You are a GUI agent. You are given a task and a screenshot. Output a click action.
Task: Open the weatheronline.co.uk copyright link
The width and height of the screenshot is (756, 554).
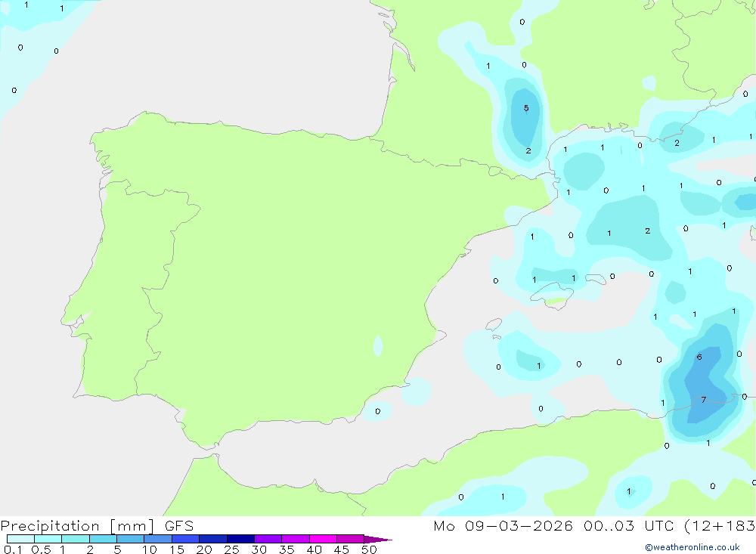[x=692, y=547]
